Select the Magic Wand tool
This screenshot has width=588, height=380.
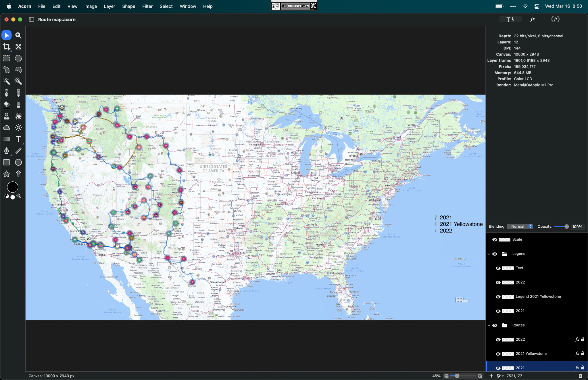point(6,81)
